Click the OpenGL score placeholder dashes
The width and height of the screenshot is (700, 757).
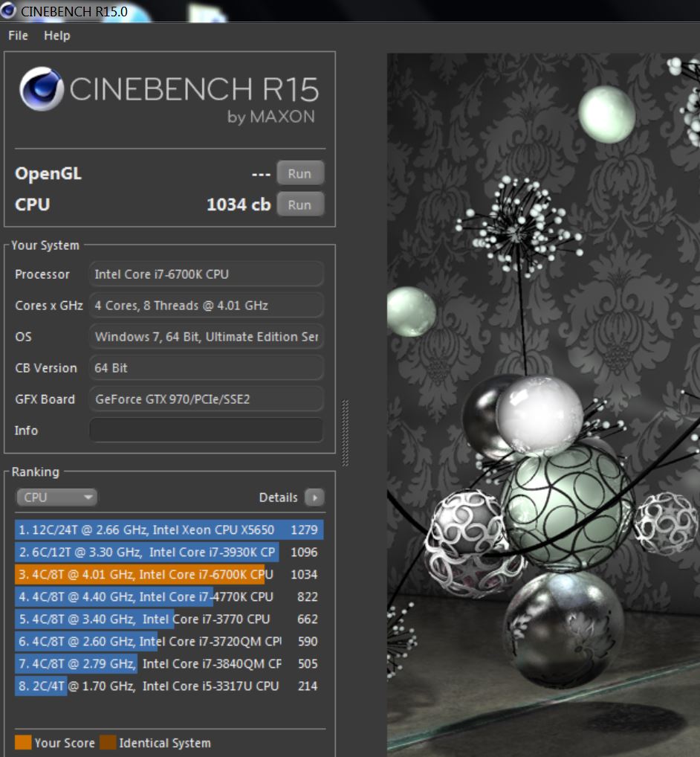point(261,174)
